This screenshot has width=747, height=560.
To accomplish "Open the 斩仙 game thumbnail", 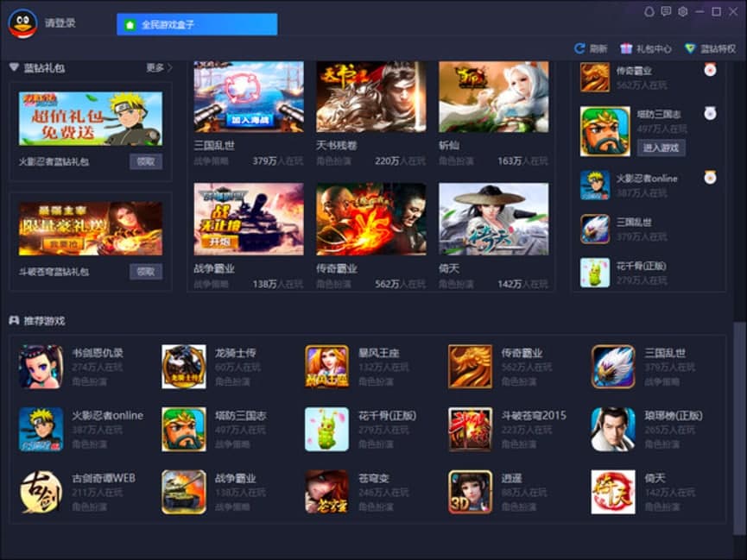I will [494, 97].
